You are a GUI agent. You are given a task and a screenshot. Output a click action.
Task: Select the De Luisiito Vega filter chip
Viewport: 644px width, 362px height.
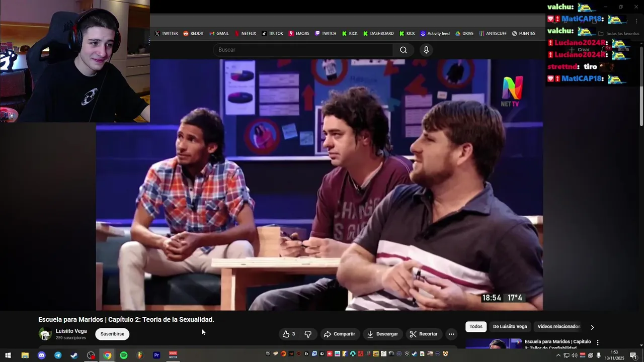(x=510, y=327)
